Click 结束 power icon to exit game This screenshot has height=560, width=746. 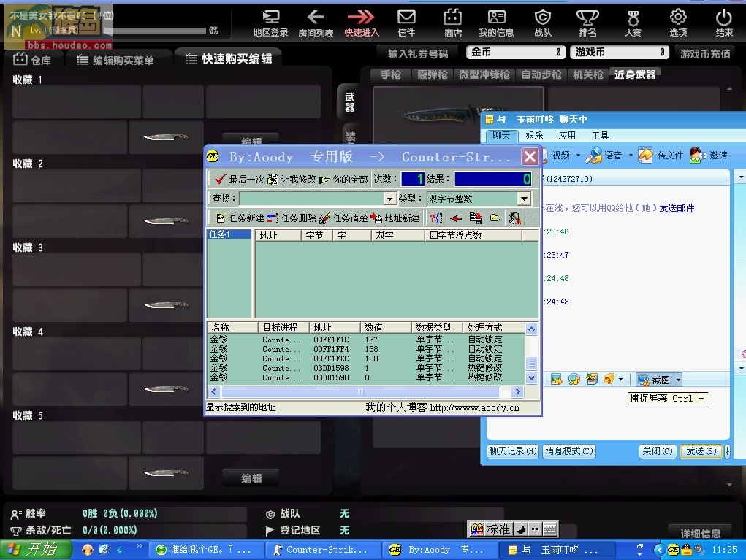(x=723, y=23)
